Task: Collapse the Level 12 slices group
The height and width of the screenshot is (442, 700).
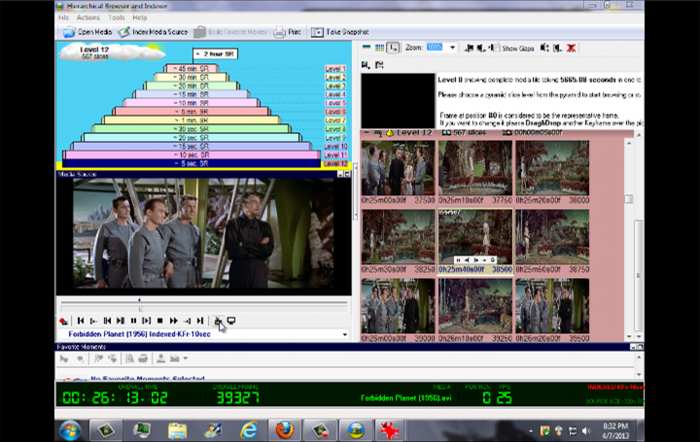Action: click(366, 133)
